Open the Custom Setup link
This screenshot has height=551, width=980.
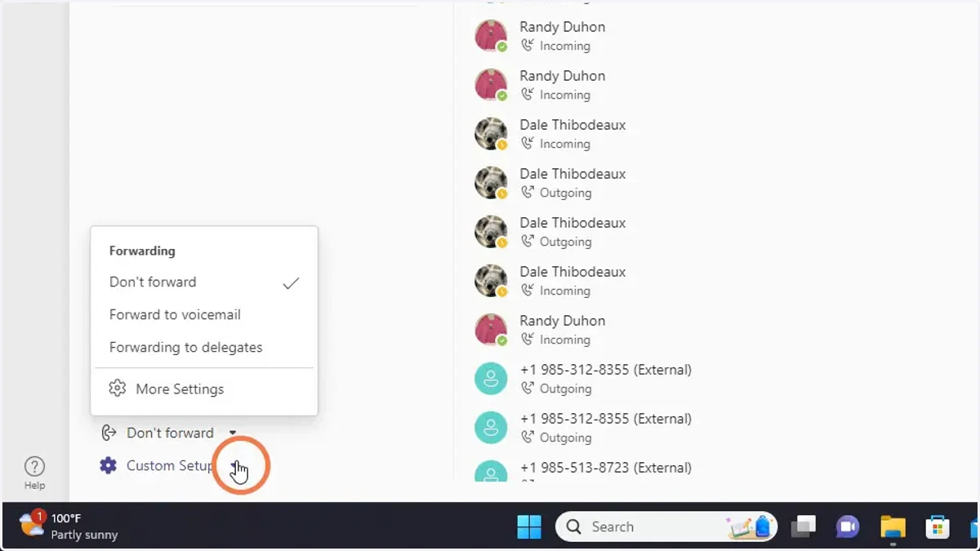point(170,465)
